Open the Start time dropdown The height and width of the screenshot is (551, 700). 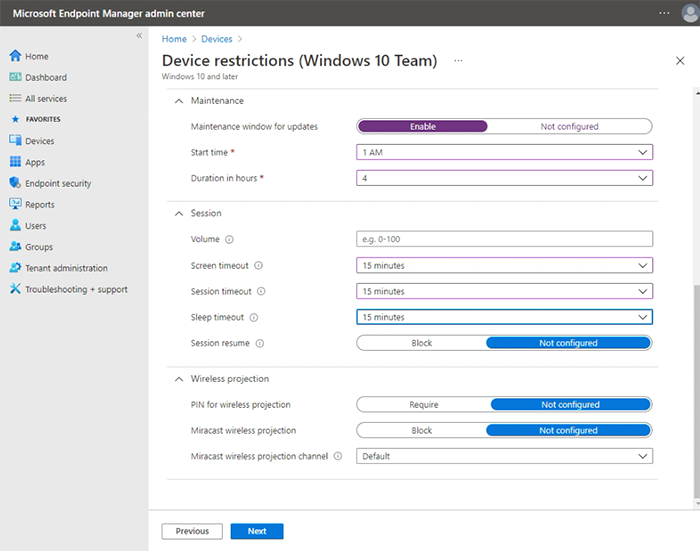(x=504, y=153)
